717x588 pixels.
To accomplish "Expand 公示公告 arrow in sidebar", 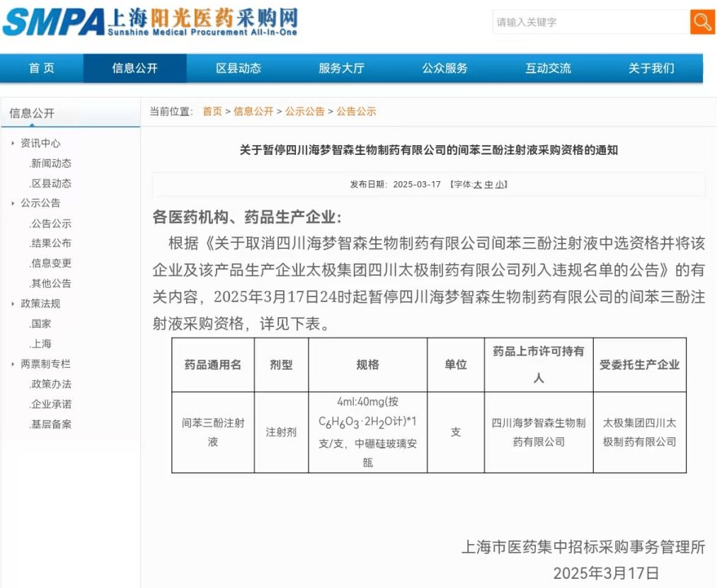I will pyautogui.click(x=13, y=203).
